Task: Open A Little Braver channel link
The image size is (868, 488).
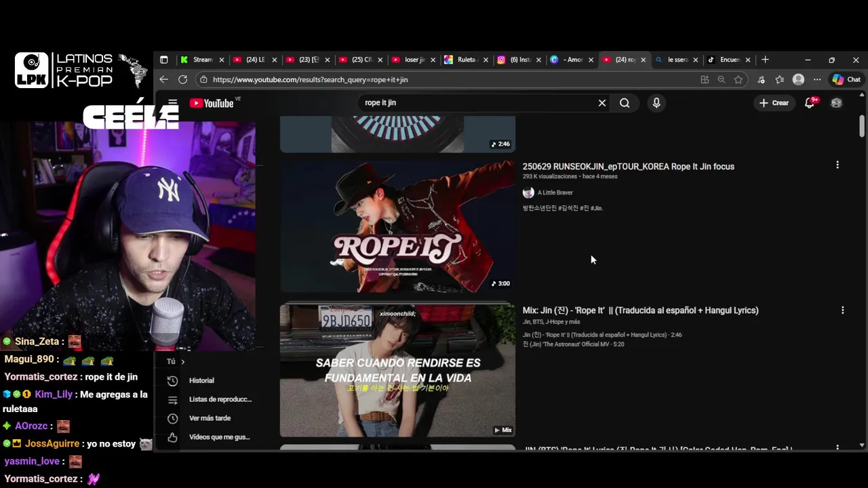Action: pyautogui.click(x=555, y=192)
